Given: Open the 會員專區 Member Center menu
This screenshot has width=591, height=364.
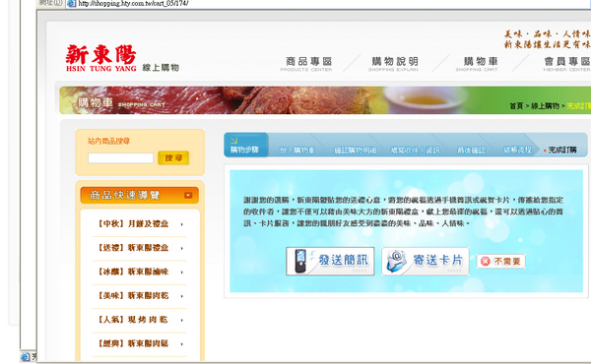Looking at the screenshot, I should (x=566, y=64).
